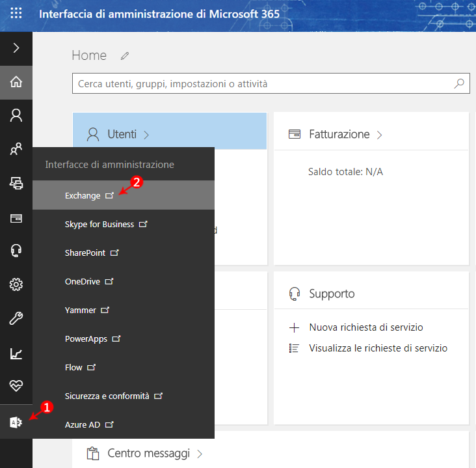Open the Admin centers sidebar icon
The height and width of the screenshot is (468, 476).
pyautogui.click(x=16, y=422)
